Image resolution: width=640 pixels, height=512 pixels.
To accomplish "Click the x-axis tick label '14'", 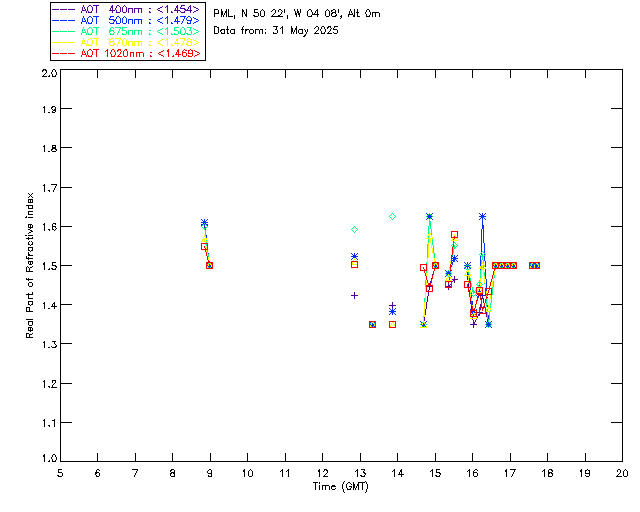I will pos(398,473).
